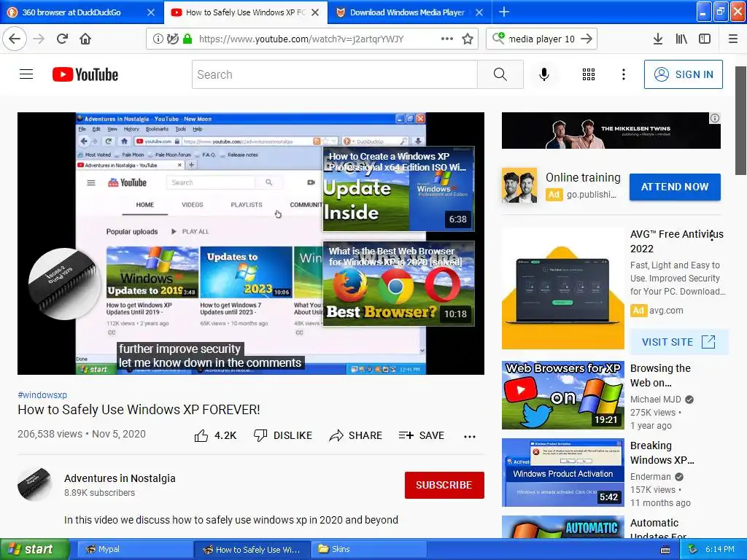The height and width of the screenshot is (560, 747).
Task: Open the SHARE dialog
Action: (x=356, y=435)
